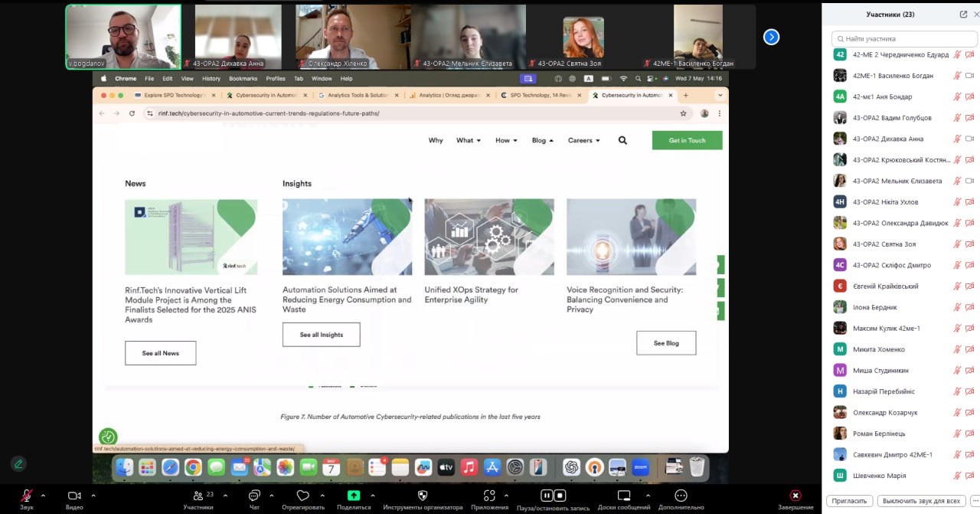
Task: Open the Profiles menu in the macOS menu bar
Action: [276, 78]
